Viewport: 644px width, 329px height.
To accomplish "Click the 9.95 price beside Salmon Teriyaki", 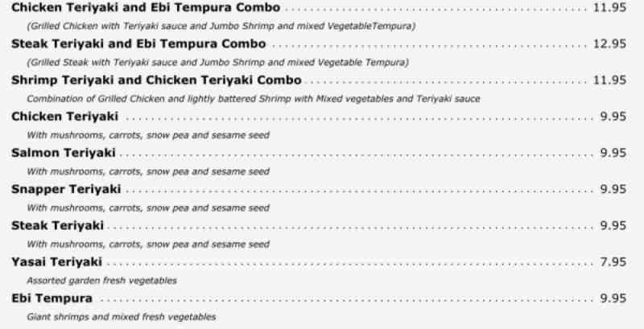I will (613, 153).
